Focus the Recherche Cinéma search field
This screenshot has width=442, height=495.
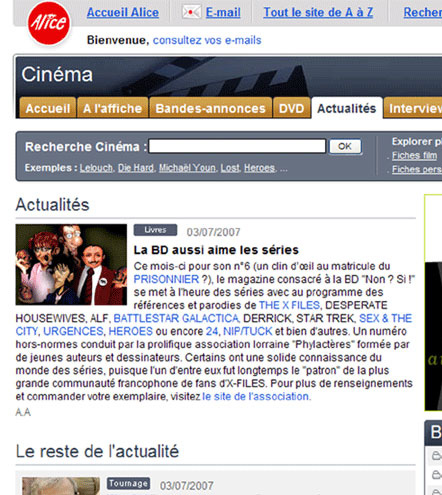tap(237, 146)
